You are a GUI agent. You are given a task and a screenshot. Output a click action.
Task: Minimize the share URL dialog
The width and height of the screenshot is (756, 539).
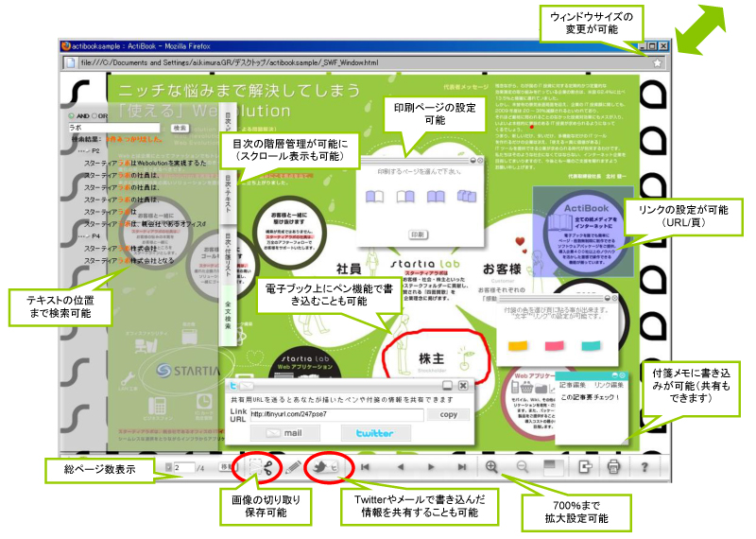447,385
